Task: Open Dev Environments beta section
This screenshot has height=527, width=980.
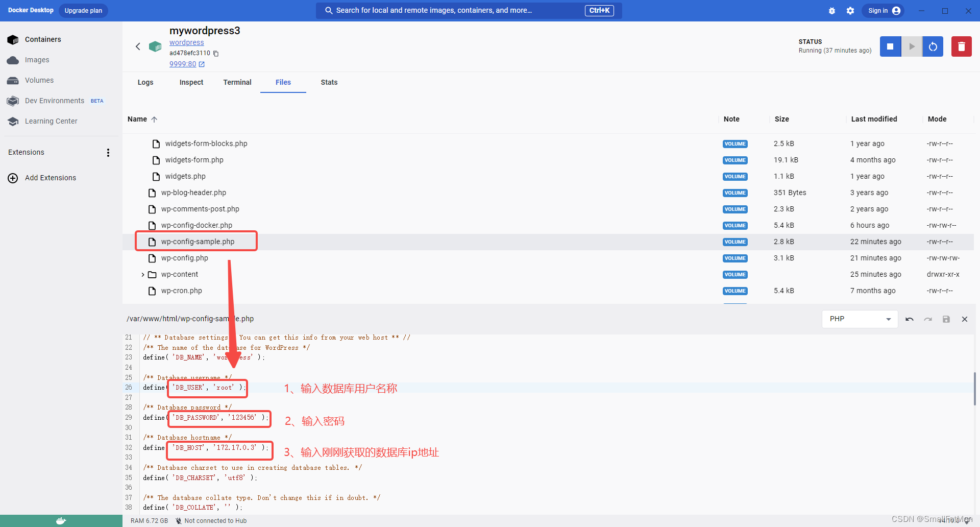Action: point(55,101)
